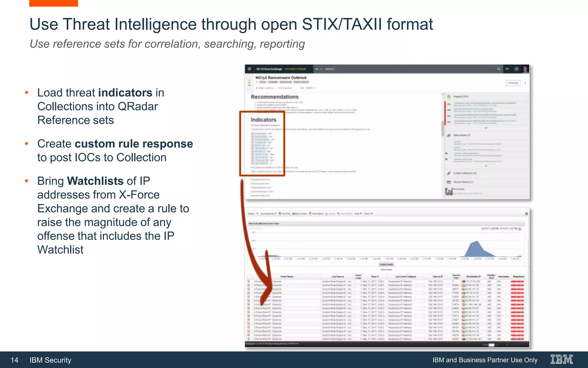Click the commenter avatar in the side panel
This screenshot has width=588, height=368.
(x=449, y=191)
